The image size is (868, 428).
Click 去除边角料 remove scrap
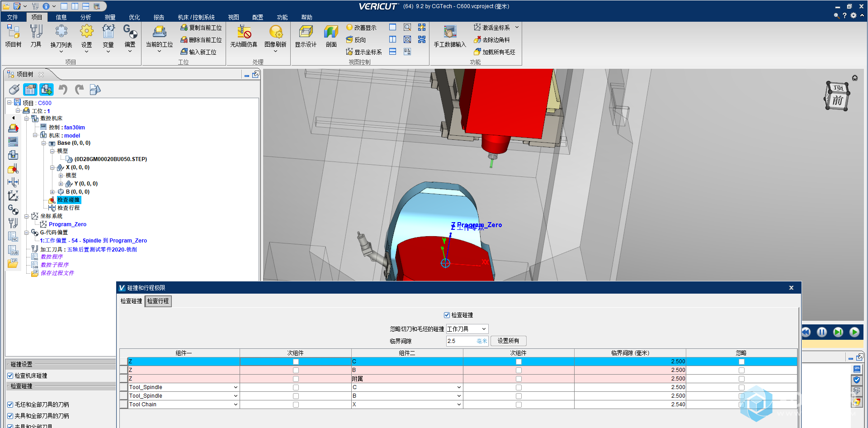coord(492,40)
